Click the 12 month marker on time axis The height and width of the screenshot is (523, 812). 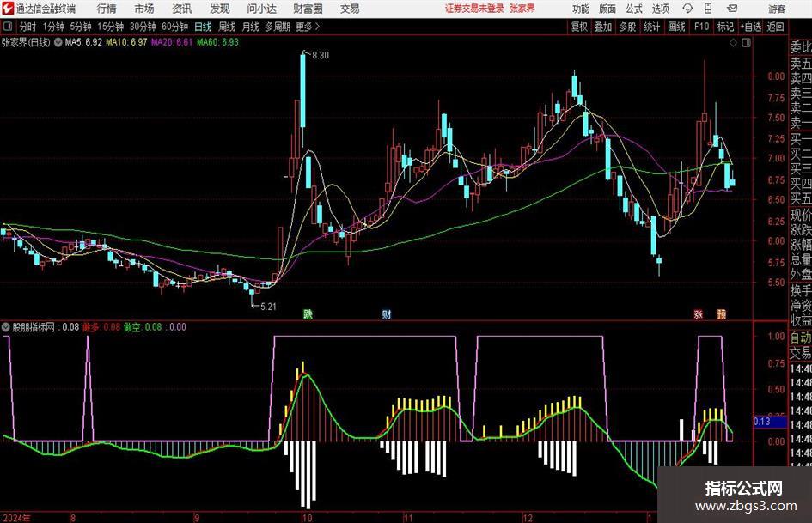click(x=528, y=518)
